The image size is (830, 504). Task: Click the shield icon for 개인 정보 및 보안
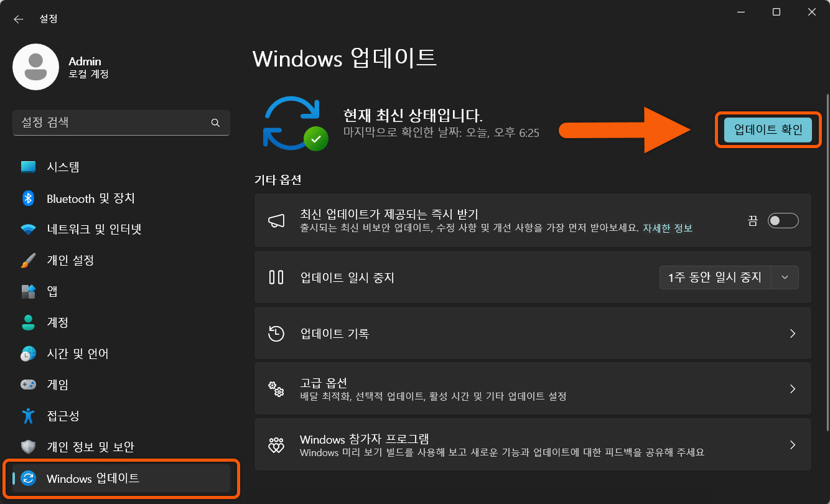[28, 447]
